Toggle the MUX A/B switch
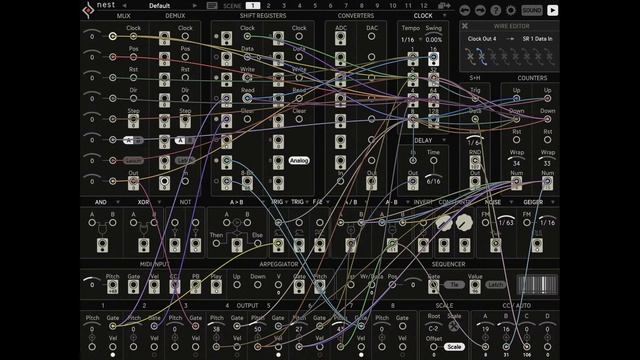 [x=133, y=140]
